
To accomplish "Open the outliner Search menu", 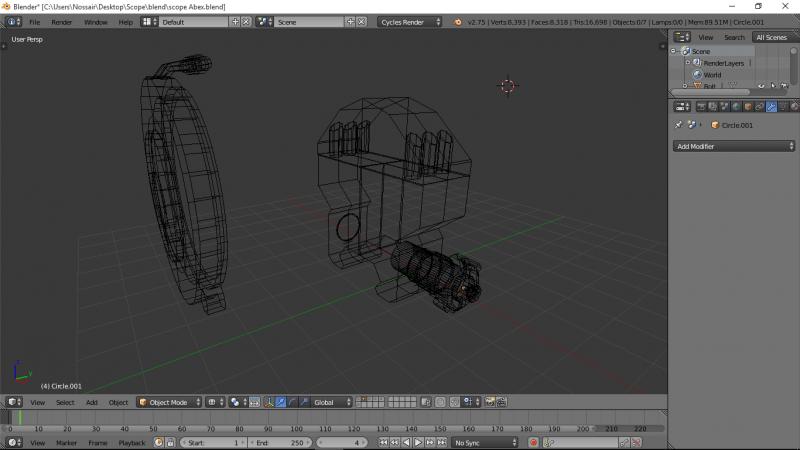I will pos(734,37).
